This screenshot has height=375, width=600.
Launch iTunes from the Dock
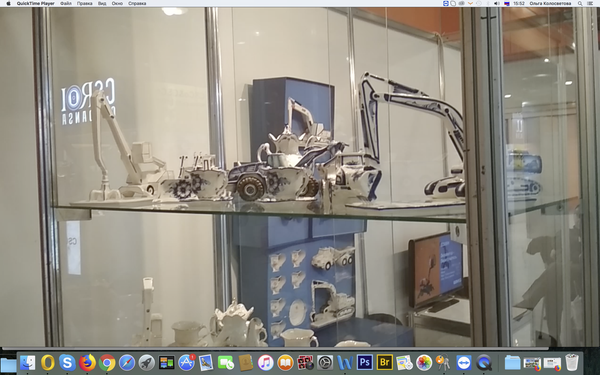point(266,362)
